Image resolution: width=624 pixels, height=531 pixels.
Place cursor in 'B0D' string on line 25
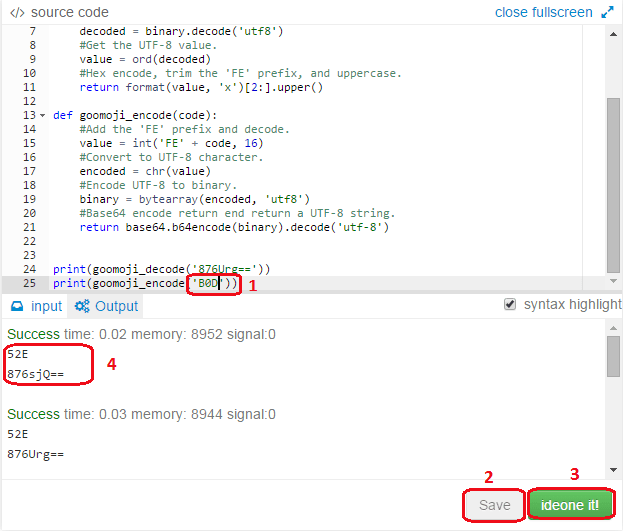point(209,283)
